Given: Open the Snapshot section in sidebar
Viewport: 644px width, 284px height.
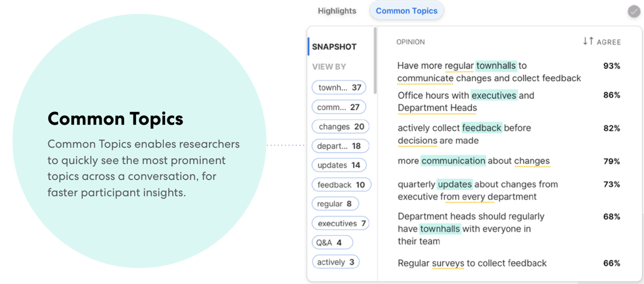Looking at the screenshot, I should tap(334, 47).
